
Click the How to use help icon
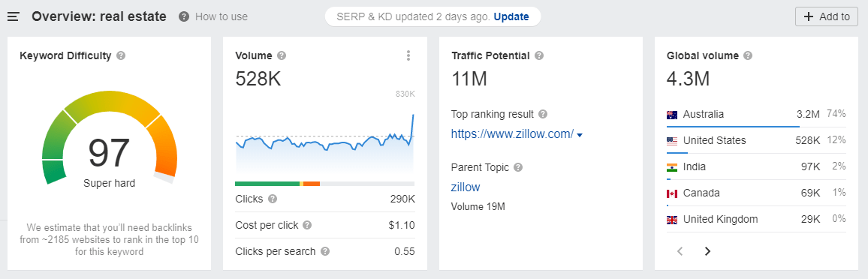tap(184, 16)
